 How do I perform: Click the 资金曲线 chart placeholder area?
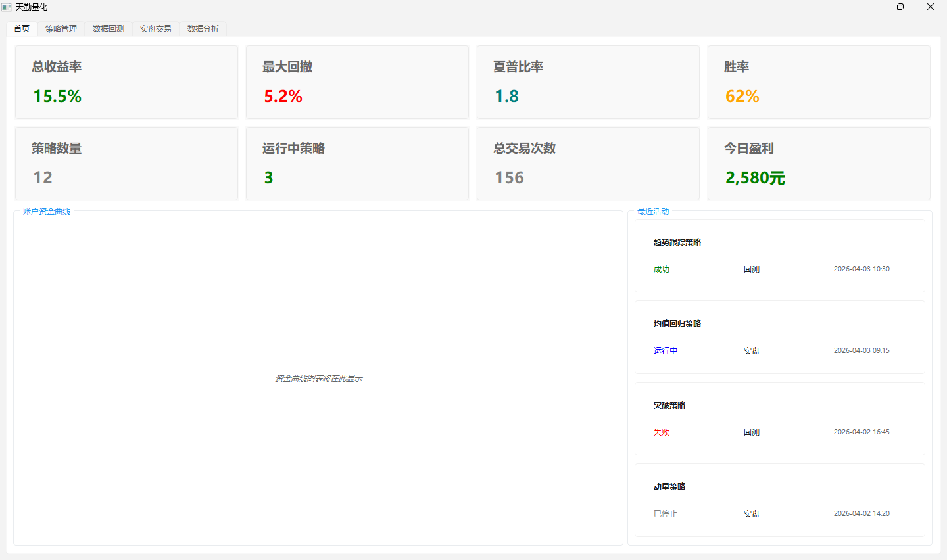click(x=318, y=378)
